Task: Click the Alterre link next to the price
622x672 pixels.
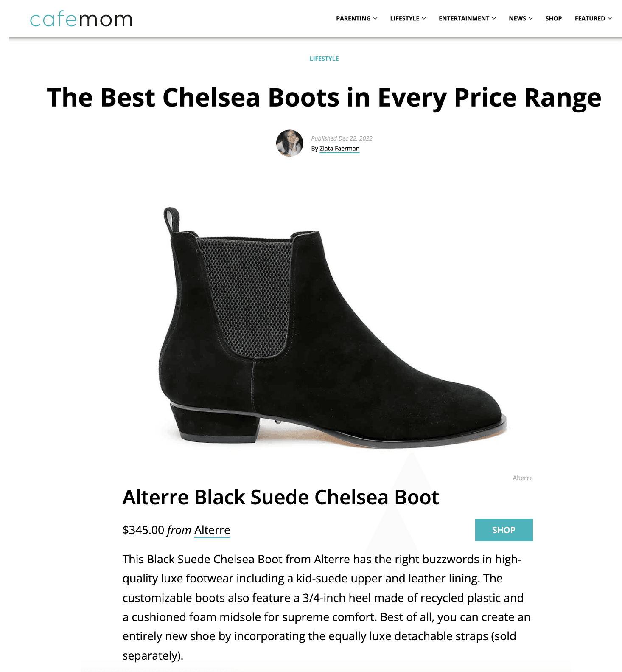Action: [212, 530]
